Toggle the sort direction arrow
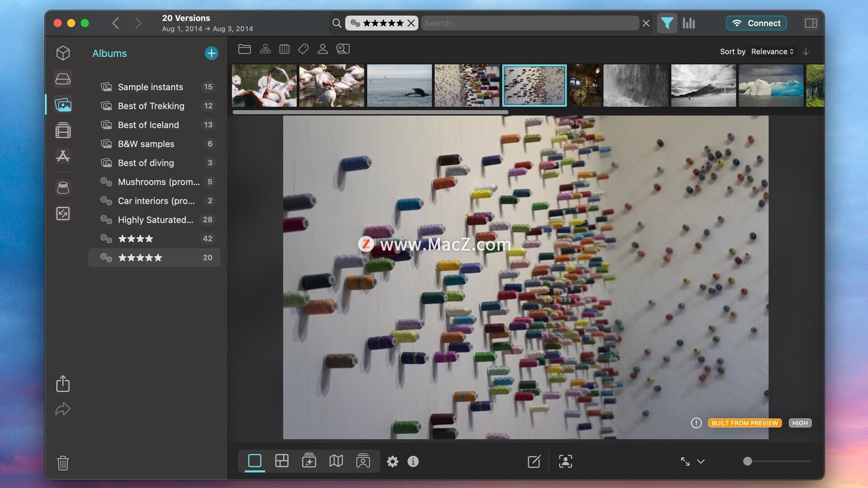 [x=806, y=52]
